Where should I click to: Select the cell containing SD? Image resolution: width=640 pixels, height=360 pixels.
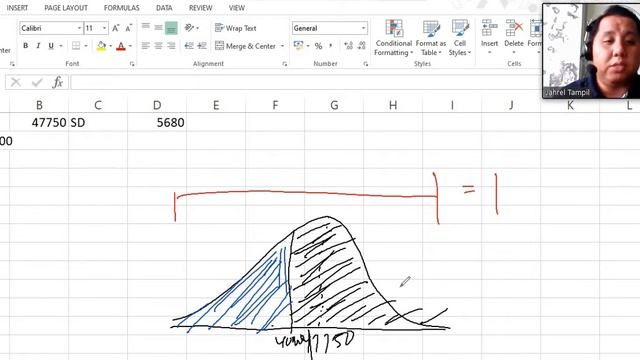98,122
